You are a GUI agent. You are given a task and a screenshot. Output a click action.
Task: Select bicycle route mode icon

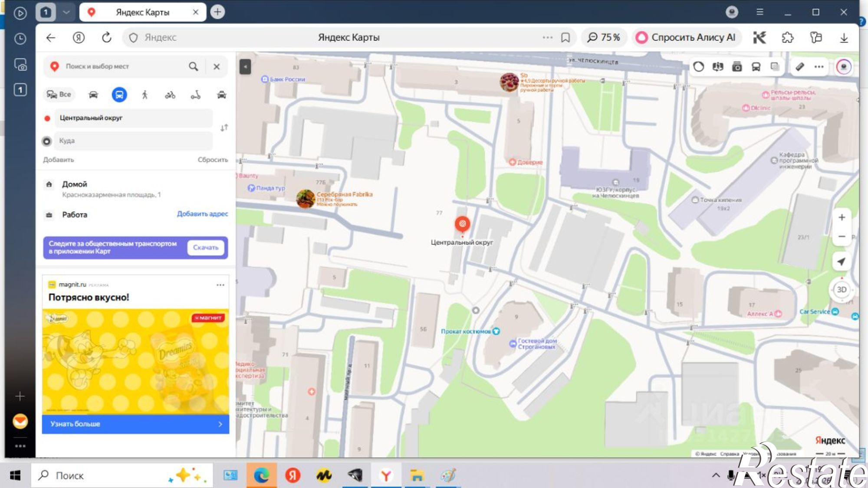(170, 95)
